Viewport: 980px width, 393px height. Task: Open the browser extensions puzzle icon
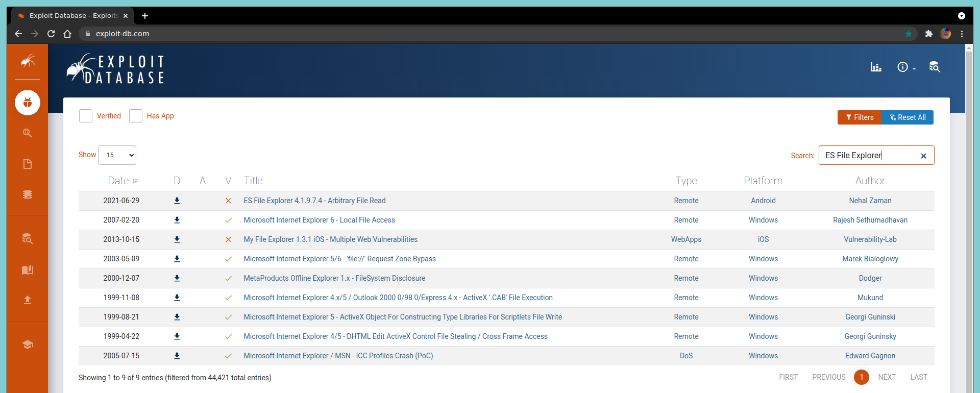(929, 34)
